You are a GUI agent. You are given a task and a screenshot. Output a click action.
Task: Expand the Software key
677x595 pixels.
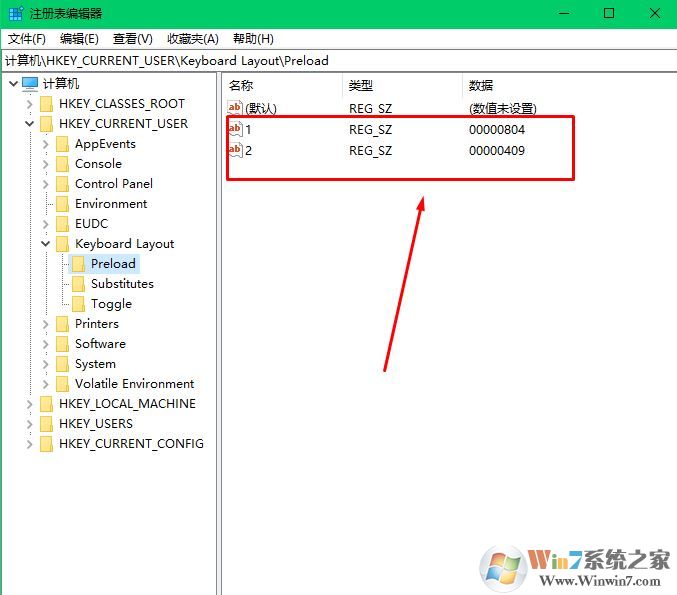46,344
